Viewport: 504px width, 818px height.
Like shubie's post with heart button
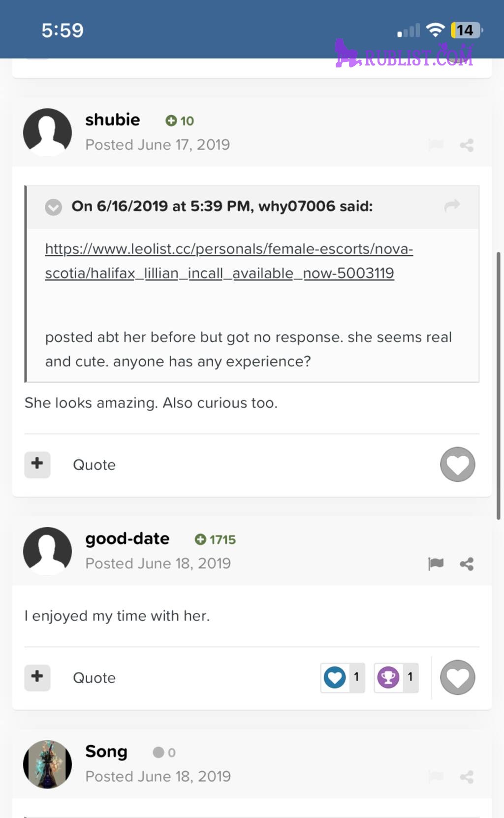(457, 465)
